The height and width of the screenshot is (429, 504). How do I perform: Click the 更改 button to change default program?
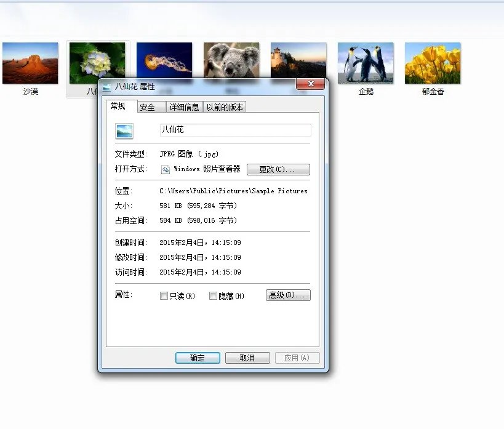coord(278,170)
